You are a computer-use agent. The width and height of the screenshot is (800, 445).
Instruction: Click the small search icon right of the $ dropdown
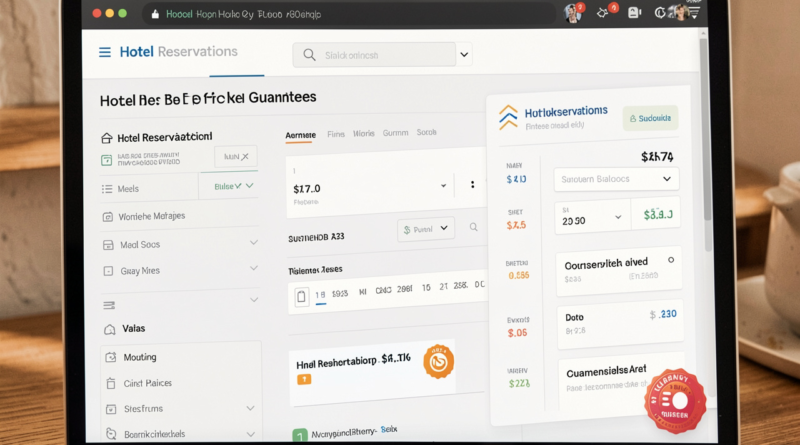pyautogui.click(x=473, y=229)
